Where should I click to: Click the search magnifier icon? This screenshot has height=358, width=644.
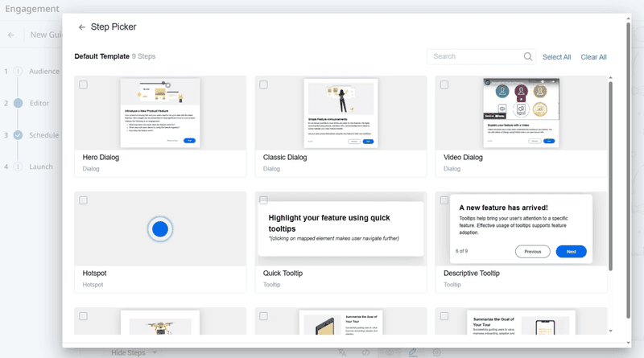pyautogui.click(x=528, y=56)
